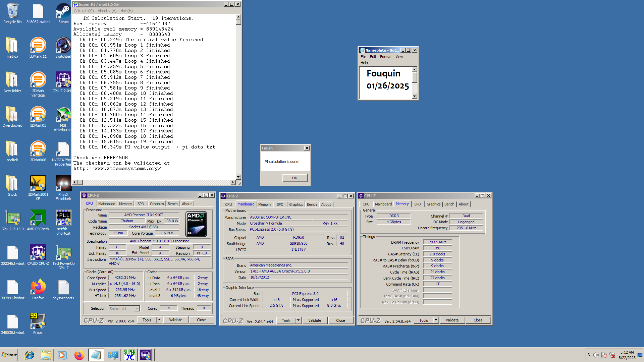Image resolution: width=644 pixels, height=362 pixels.
Task: Open Windows Explorer from the taskbar
Action: click(x=46, y=355)
